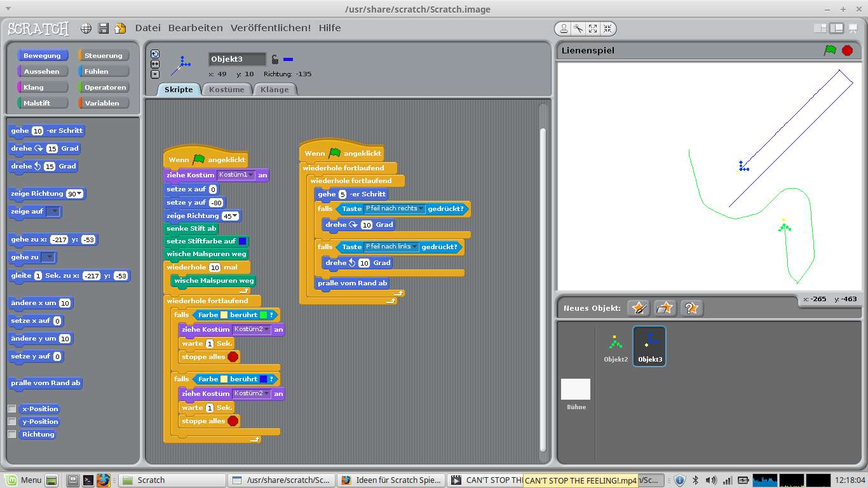This screenshot has width=868, height=488.
Task: Stop everything with the red stop sign
Action: (847, 50)
